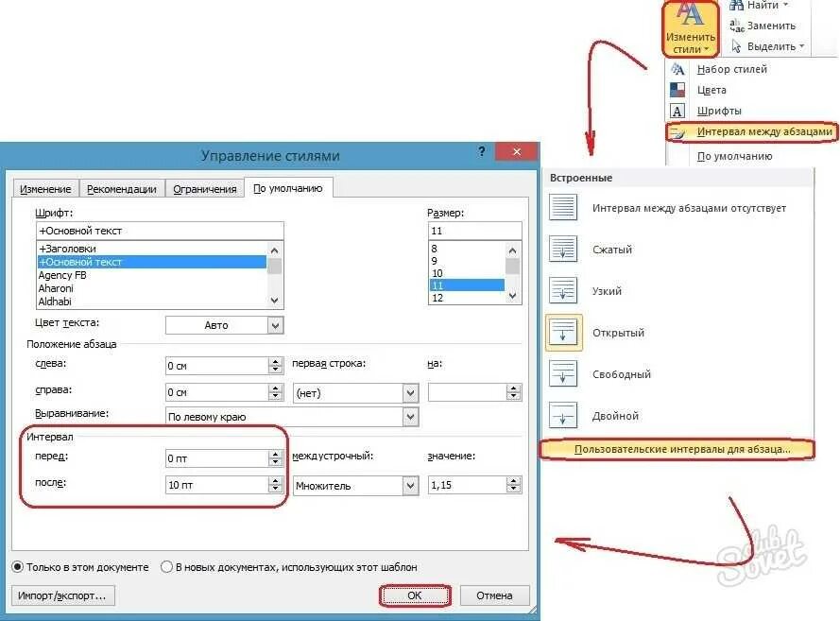Select Aldhabi in font list
Image resolution: width=840 pixels, height=621 pixels.
point(151,302)
